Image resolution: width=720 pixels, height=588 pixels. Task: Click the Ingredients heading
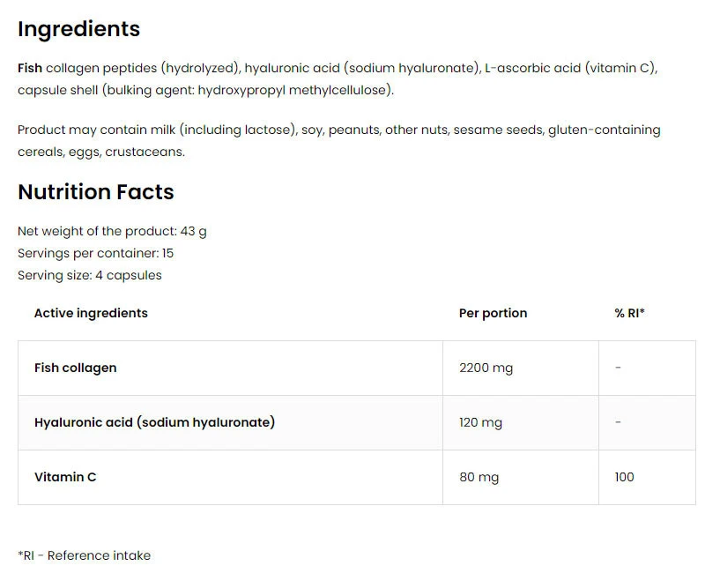[x=78, y=29]
